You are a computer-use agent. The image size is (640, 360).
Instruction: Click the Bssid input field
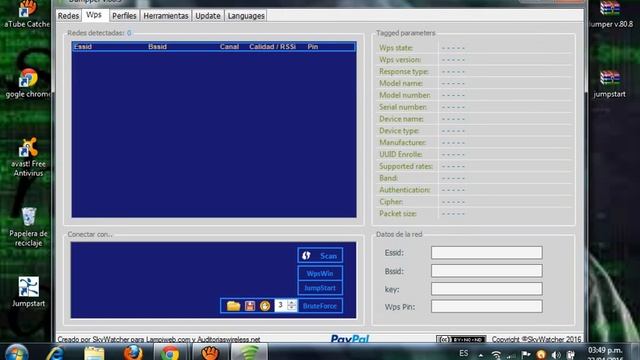tap(487, 271)
